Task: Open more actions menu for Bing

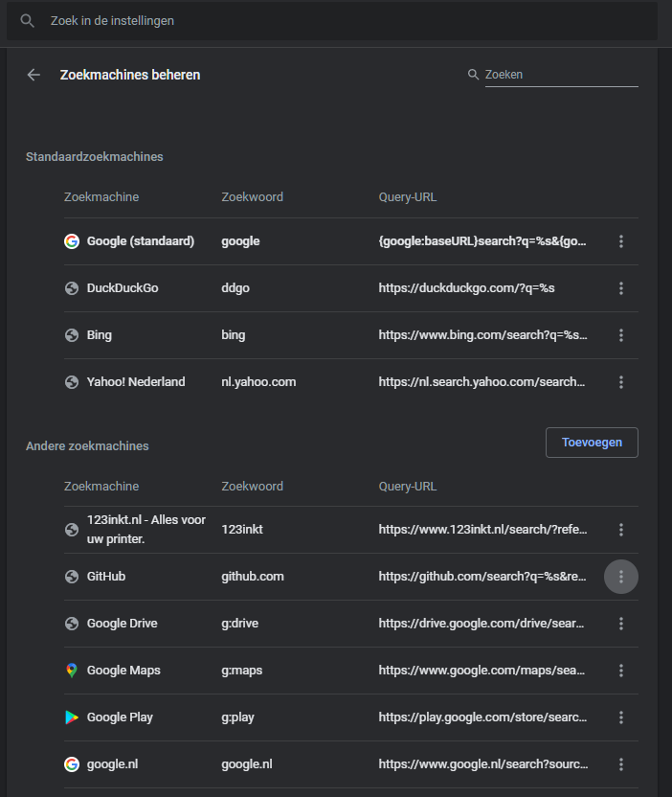Action: (x=621, y=335)
